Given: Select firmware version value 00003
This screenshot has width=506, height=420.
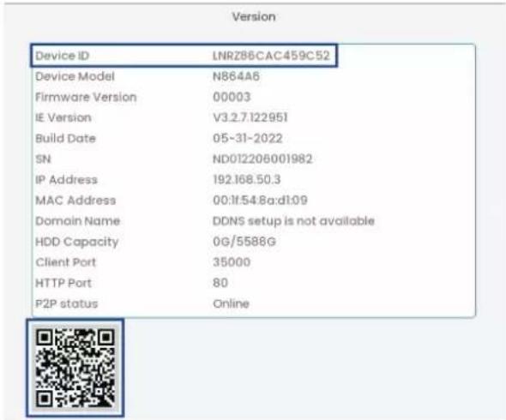Looking at the screenshot, I should point(232,97).
